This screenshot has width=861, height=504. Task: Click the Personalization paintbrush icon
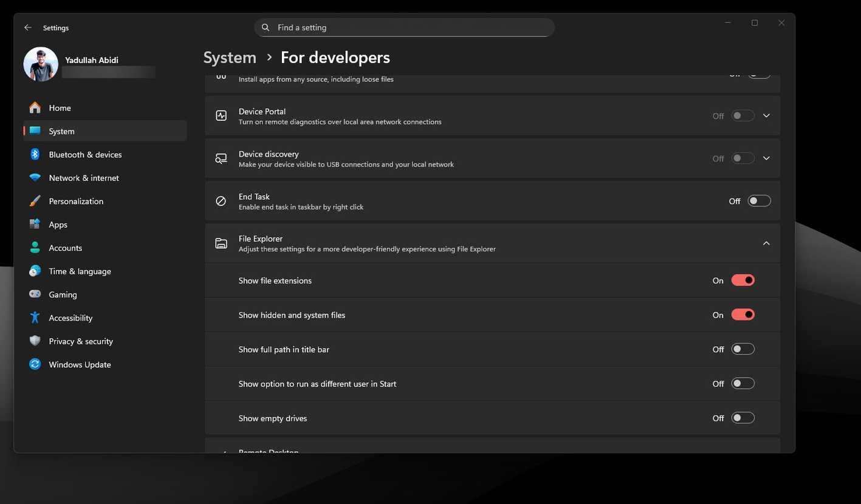(35, 201)
